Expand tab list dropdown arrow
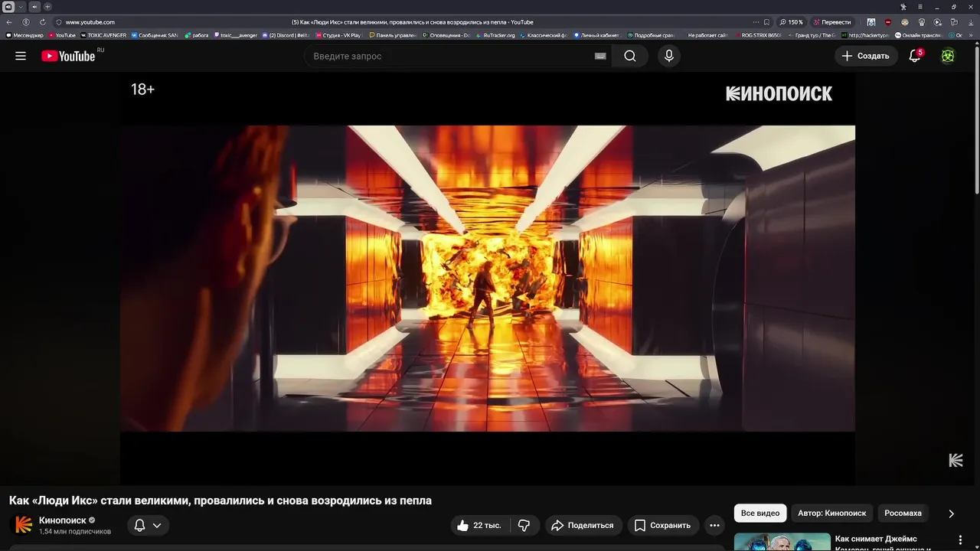The width and height of the screenshot is (980, 551). tap(21, 7)
